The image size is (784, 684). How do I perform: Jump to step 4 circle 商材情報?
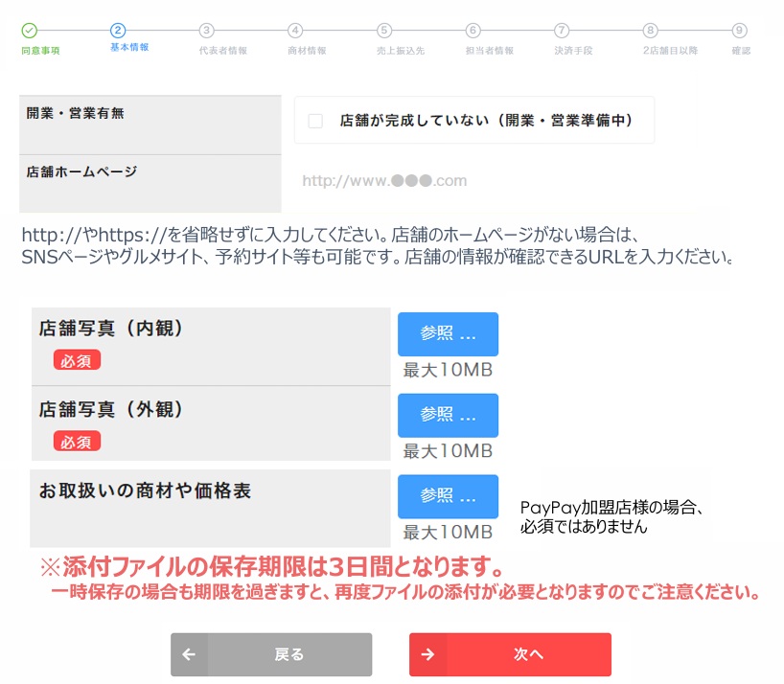295,31
